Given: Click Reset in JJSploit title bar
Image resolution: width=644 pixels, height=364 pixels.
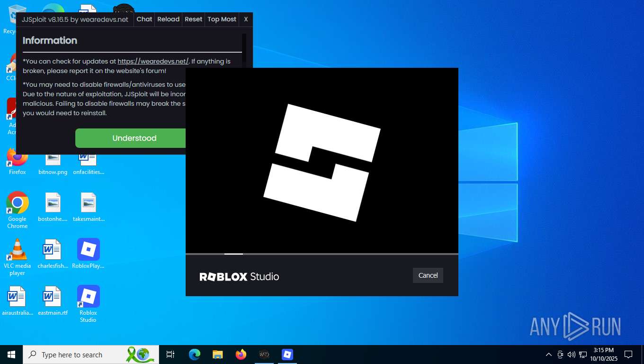Looking at the screenshot, I should click(193, 19).
